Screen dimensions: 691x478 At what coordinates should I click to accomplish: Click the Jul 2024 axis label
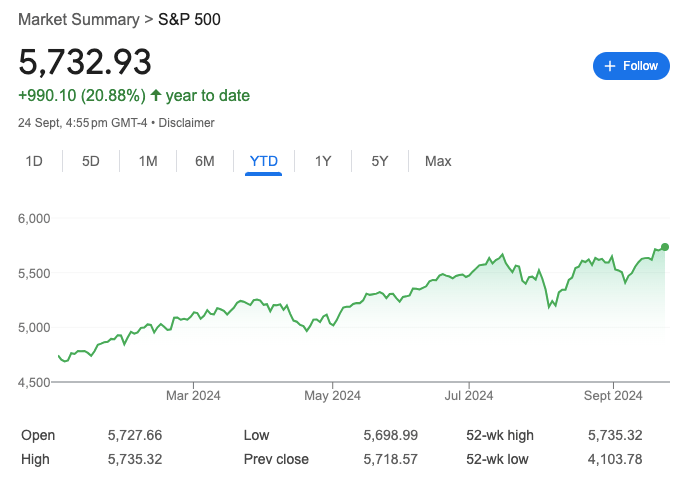[469, 396]
